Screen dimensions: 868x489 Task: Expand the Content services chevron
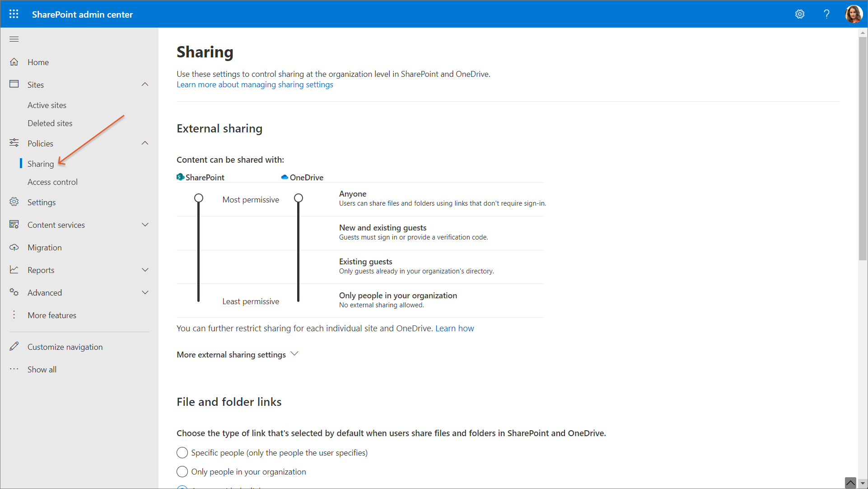pos(145,225)
